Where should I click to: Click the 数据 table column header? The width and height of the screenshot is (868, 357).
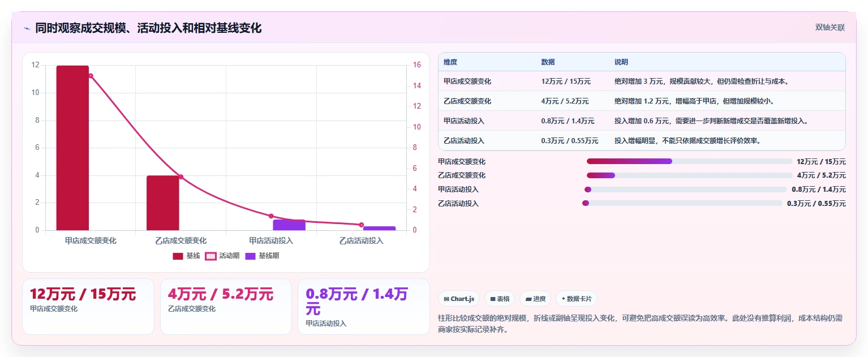click(x=548, y=62)
